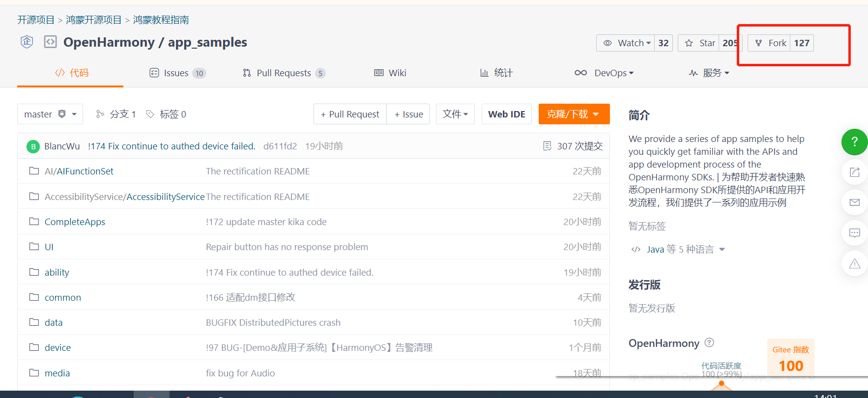Viewport: 868px width, 398px height.
Task: Click the warning report icon in right sidebar
Action: click(855, 264)
